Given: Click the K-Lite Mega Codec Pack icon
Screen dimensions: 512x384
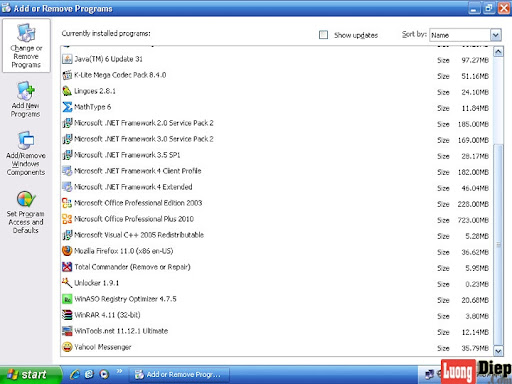Looking at the screenshot, I should pyautogui.click(x=67, y=75).
